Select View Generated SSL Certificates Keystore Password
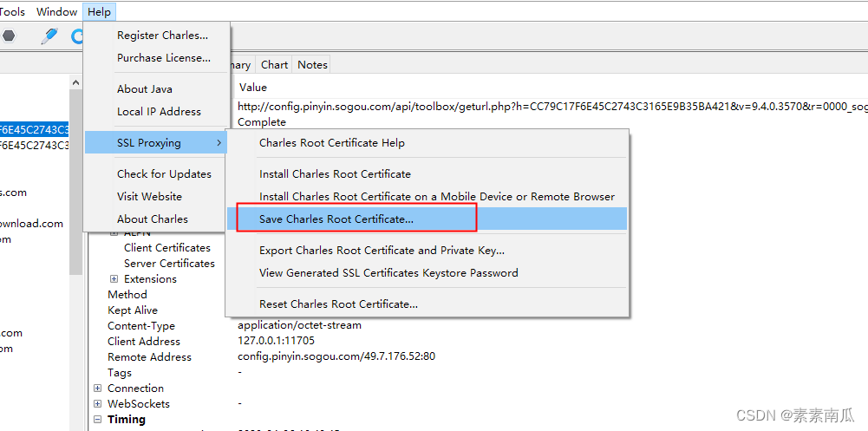 point(388,273)
